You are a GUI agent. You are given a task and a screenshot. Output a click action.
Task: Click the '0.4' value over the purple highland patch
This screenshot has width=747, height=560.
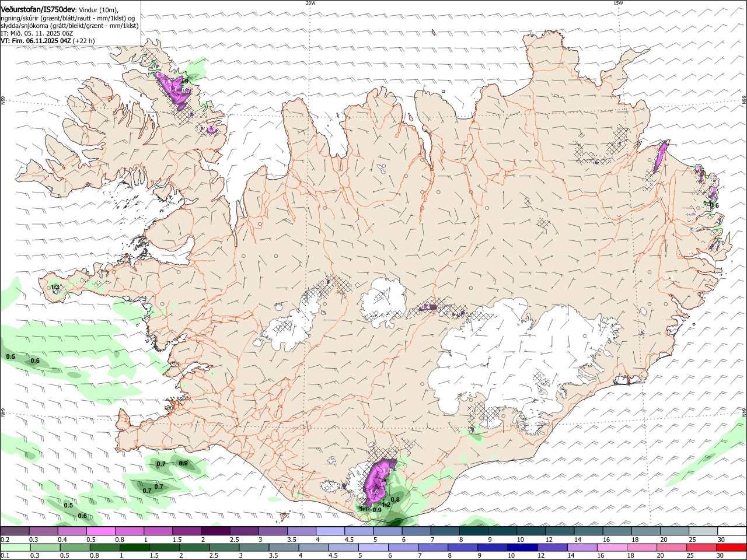point(426,307)
